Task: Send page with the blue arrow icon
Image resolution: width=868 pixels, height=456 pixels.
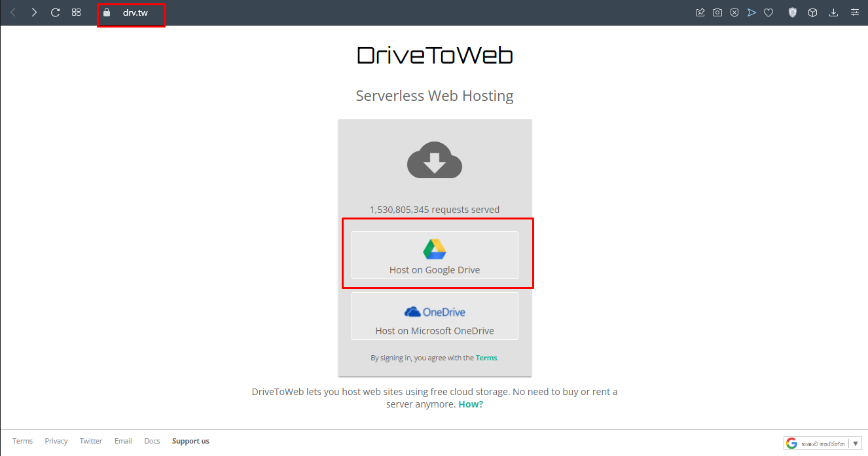Action: click(x=751, y=12)
